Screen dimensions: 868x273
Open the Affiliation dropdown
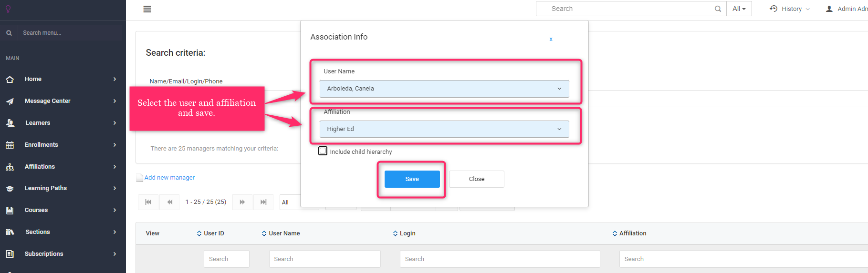tap(444, 129)
